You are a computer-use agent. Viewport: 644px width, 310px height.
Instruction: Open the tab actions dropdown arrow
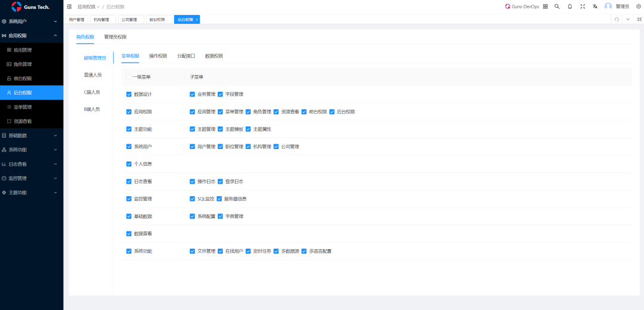click(627, 19)
